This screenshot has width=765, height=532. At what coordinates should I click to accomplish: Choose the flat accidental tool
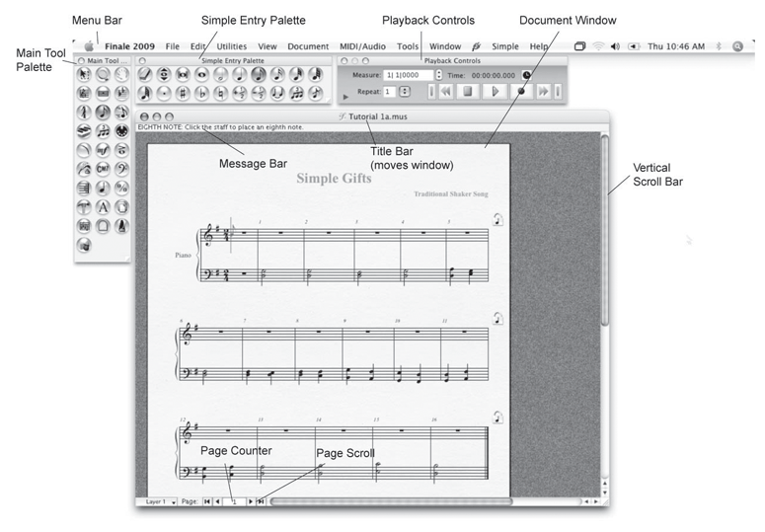(201, 93)
